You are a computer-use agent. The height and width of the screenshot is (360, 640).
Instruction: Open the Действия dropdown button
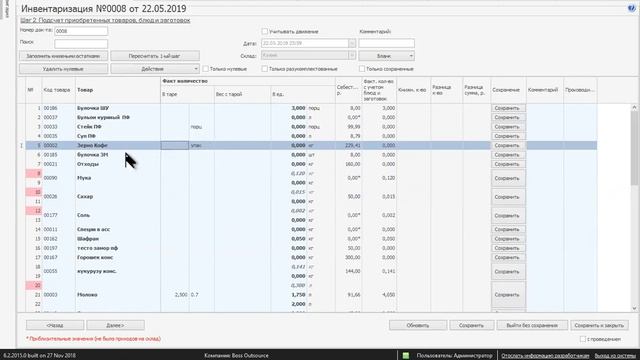[155, 69]
